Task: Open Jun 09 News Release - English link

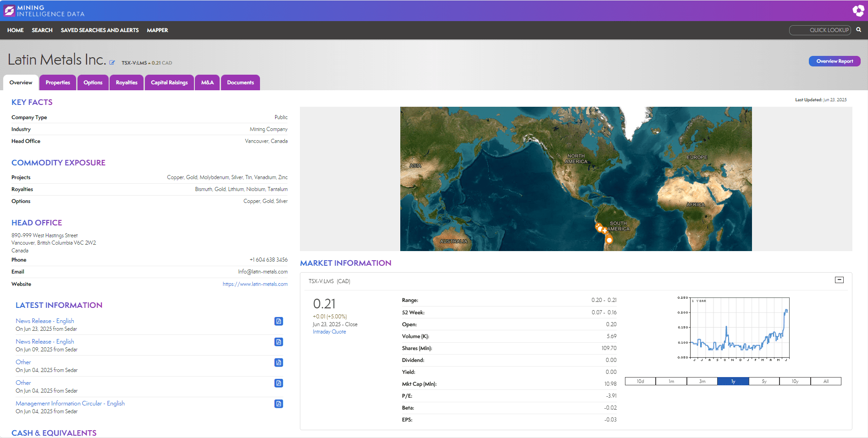Action: [x=45, y=342]
